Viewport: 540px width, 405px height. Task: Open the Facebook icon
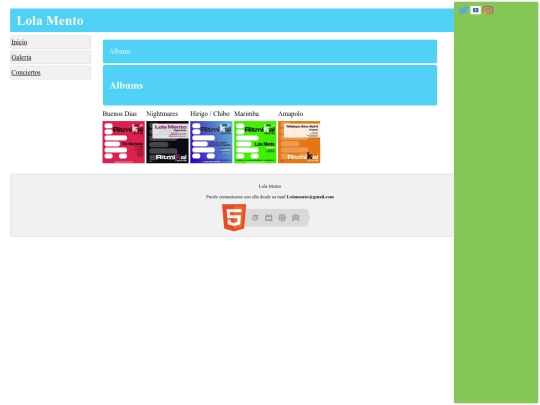click(x=476, y=10)
